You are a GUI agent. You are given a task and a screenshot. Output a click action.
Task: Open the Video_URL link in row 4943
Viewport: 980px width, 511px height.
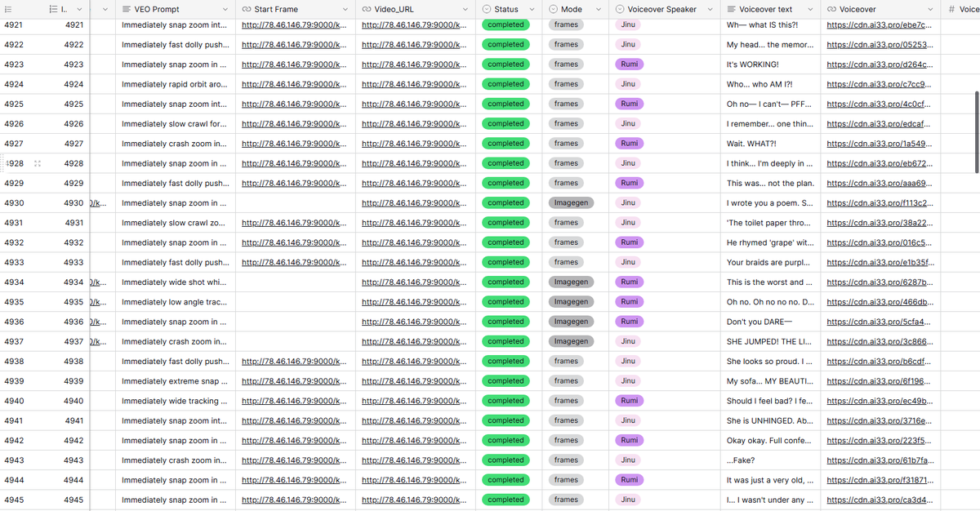tap(413, 460)
